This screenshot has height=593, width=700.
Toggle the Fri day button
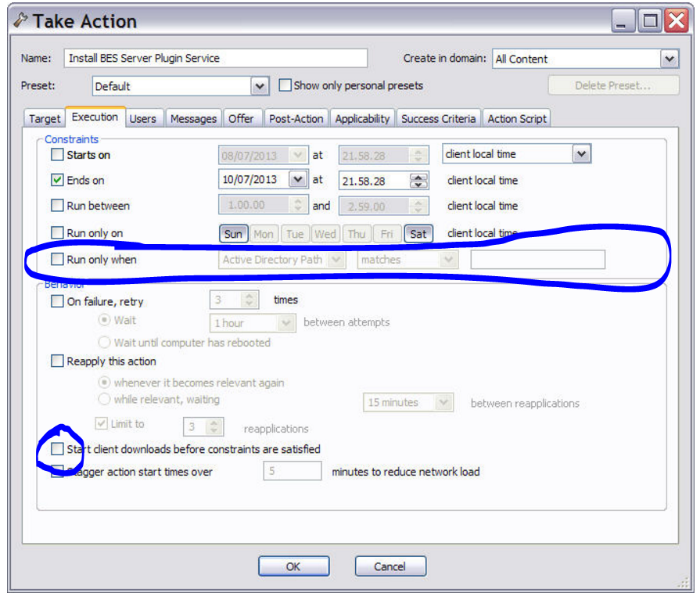(387, 234)
